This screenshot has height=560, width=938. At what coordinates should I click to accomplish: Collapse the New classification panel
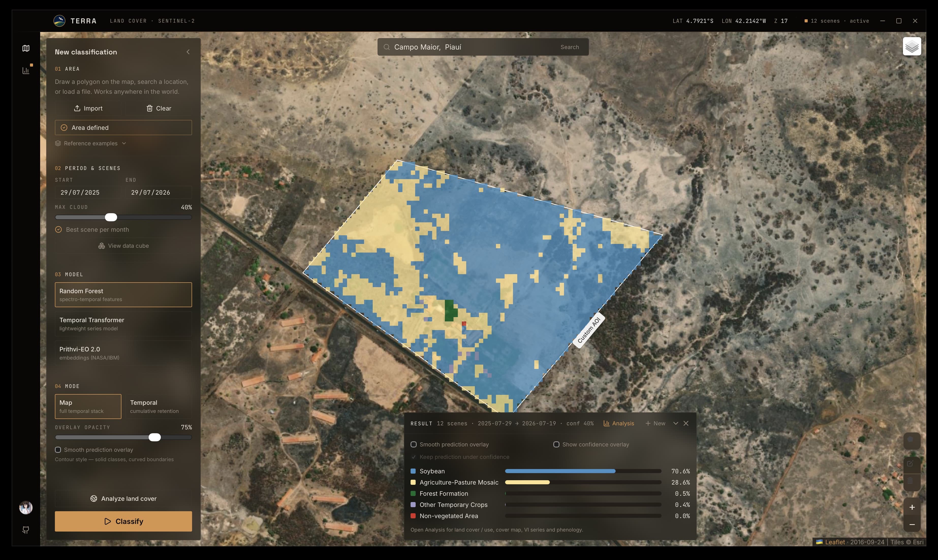[x=188, y=52]
